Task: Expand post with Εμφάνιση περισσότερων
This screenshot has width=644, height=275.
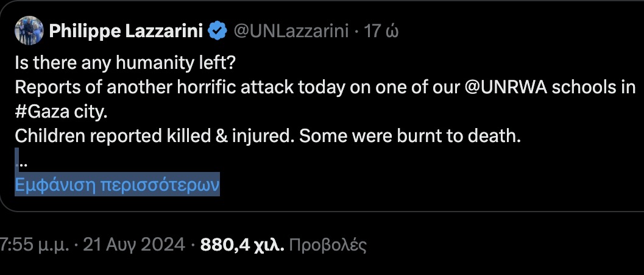Action: pyautogui.click(x=117, y=185)
